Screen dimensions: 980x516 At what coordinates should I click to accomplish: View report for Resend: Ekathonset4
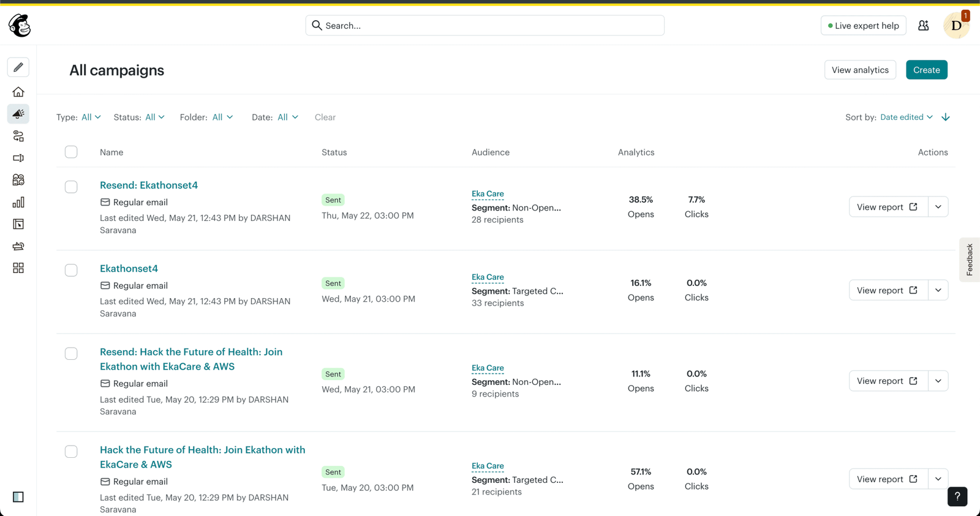click(888, 207)
